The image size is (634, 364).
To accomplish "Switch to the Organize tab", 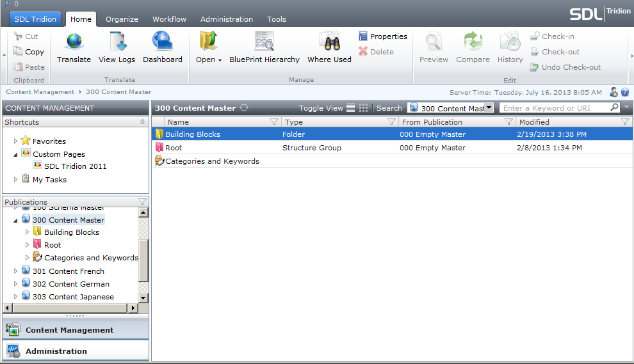I will [122, 19].
